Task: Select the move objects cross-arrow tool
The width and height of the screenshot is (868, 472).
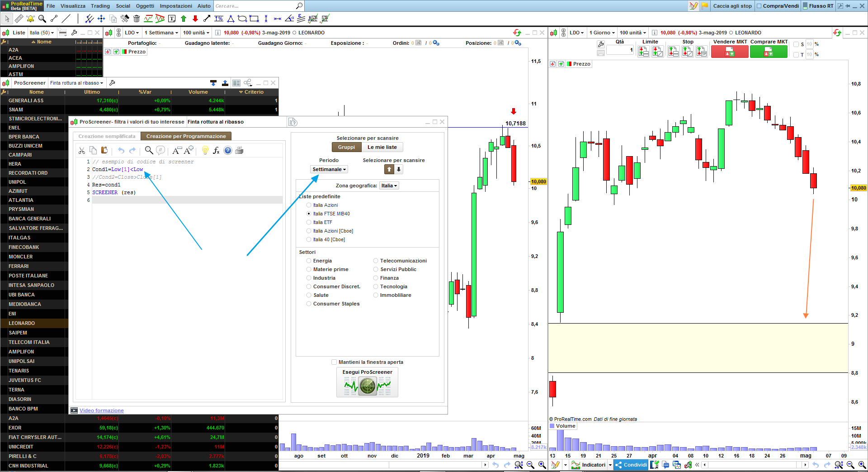Action: [x=101, y=19]
